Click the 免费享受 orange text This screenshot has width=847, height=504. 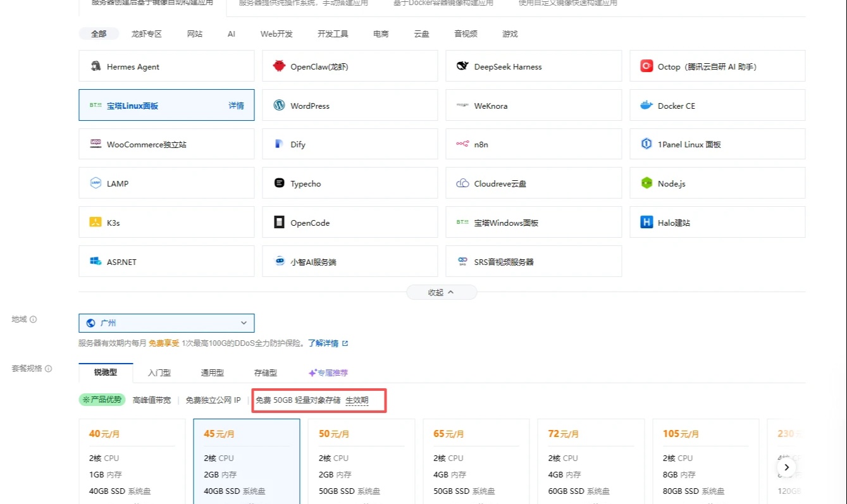(x=164, y=343)
